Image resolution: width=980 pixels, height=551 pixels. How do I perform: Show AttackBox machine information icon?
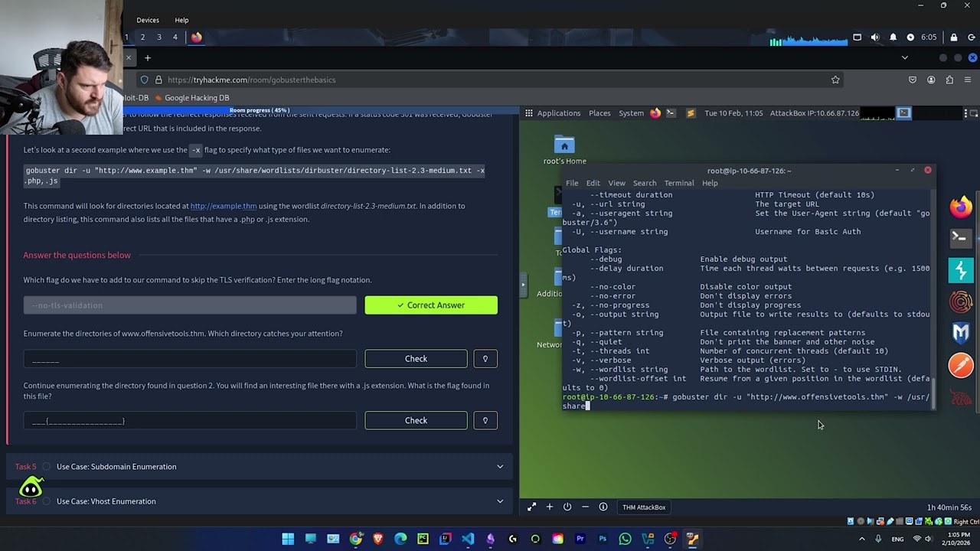pyautogui.click(x=603, y=507)
